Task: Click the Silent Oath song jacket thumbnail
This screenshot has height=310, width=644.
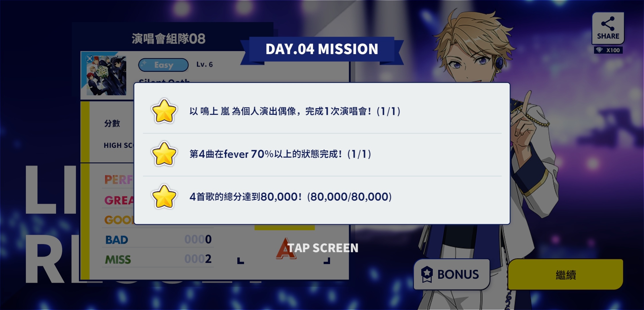Action: [106, 75]
